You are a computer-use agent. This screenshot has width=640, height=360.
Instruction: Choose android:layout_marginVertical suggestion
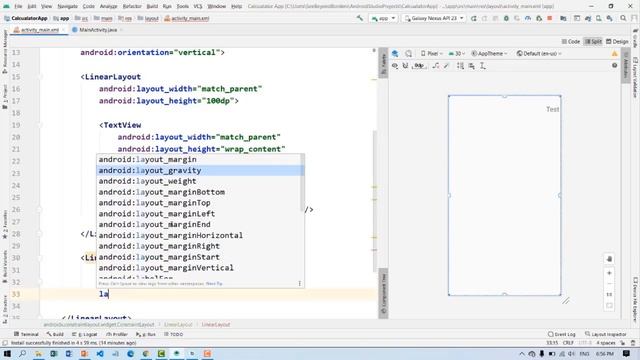click(200, 268)
